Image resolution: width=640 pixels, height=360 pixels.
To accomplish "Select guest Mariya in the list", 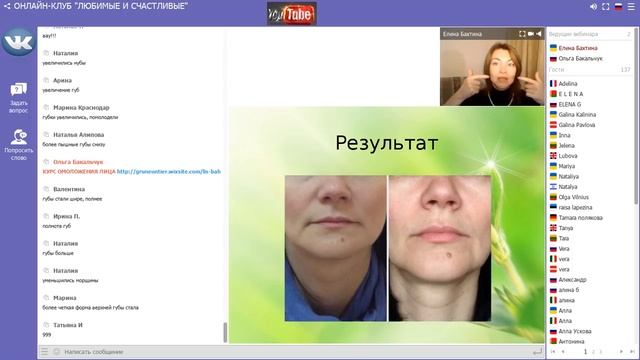I will (567, 166).
